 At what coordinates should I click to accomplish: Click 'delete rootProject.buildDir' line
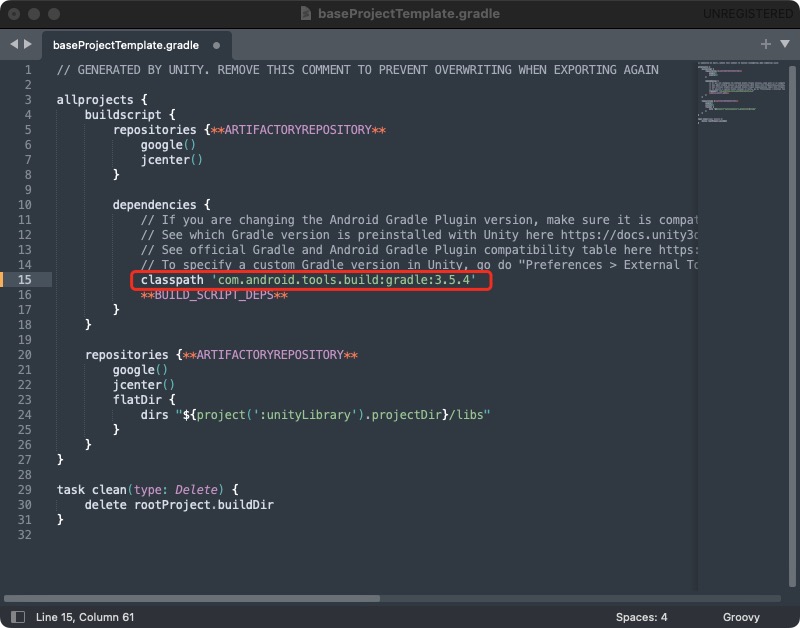[x=179, y=505]
